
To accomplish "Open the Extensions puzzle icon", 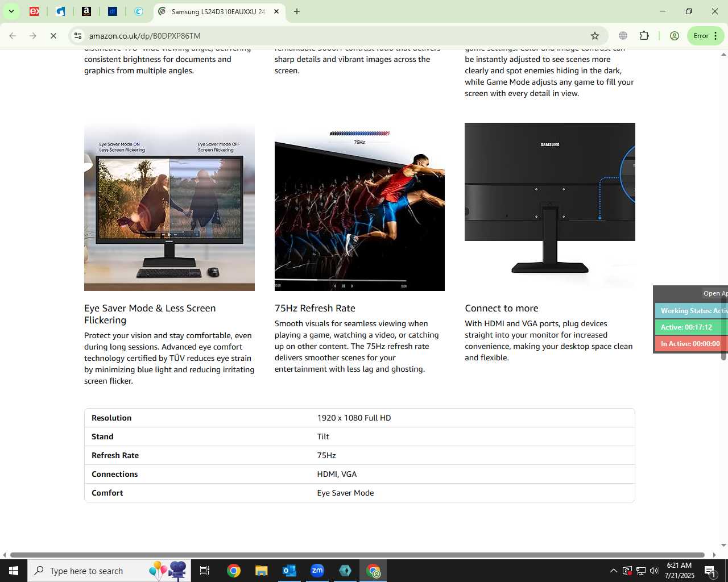I will coord(644,36).
